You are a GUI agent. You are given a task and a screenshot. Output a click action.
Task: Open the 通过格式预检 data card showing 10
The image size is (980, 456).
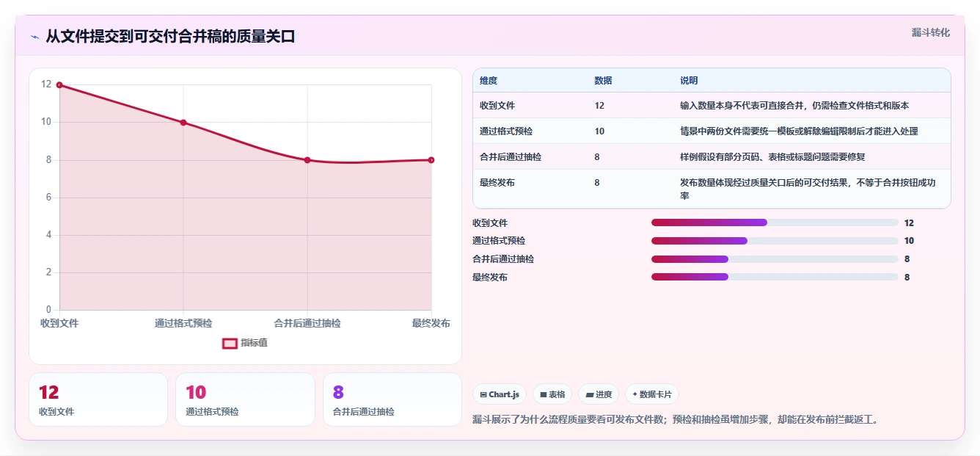[x=245, y=399]
